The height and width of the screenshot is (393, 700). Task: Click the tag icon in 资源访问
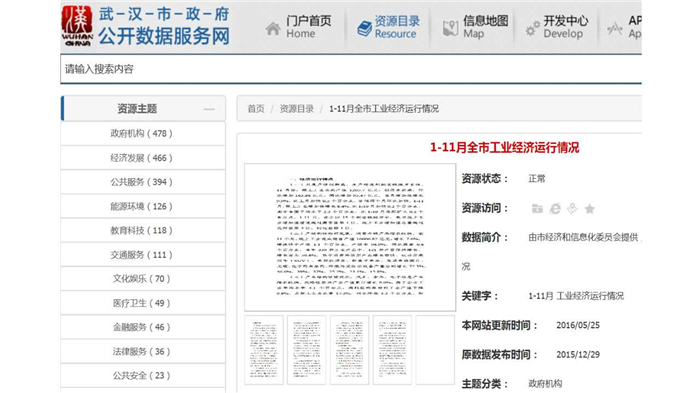(x=572, y=208)
